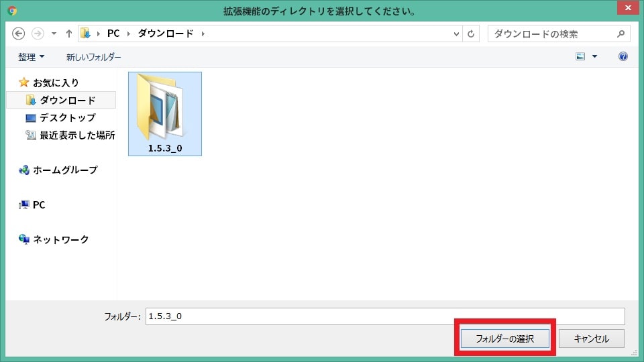This screenshot has height=362, width=644.
Task: Click the フォルダー name input field
Action: (x=385, y=316)
